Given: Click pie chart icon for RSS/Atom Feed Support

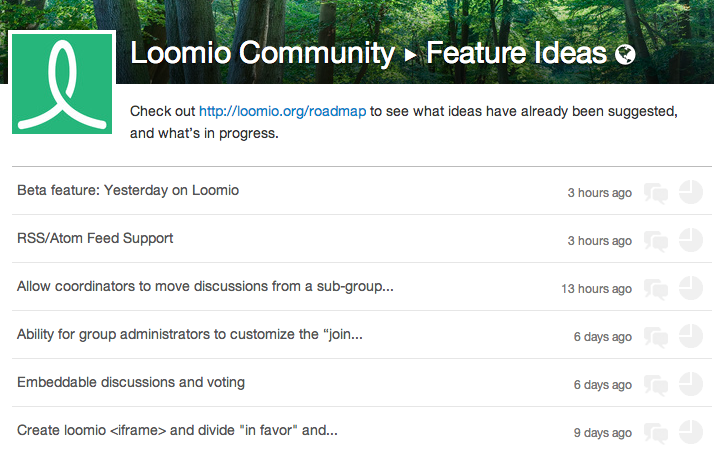Looking at the screenshot, I should 691,240.
